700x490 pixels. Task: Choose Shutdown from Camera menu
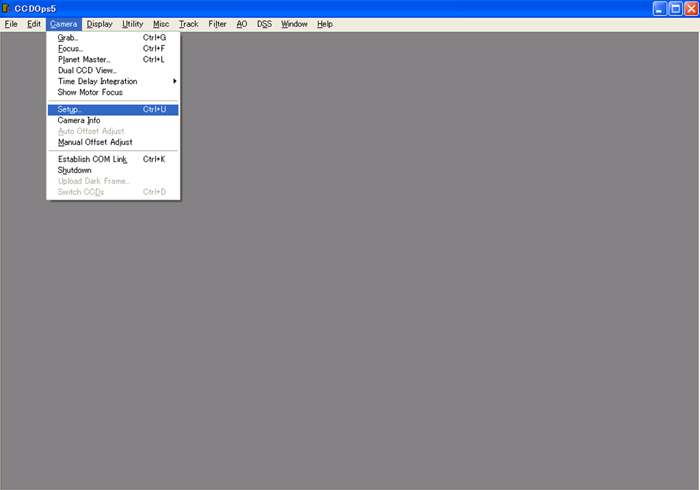pos(113,170)
